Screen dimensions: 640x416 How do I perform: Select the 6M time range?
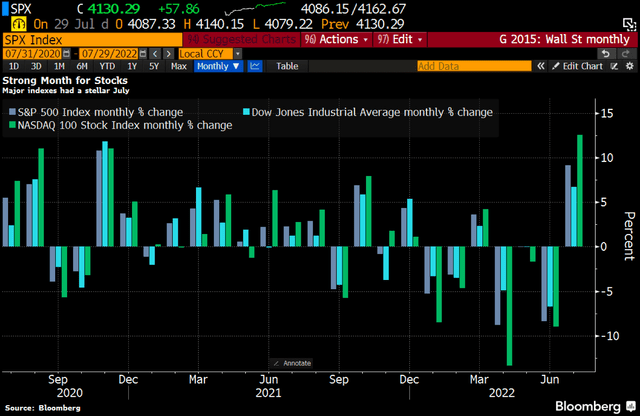click(82, 66)
